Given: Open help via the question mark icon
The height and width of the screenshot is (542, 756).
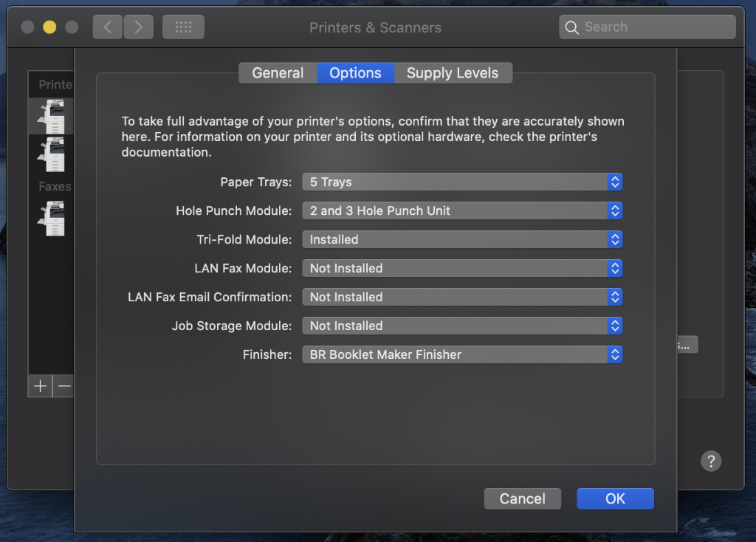Looking at the screenshot, I should pyautogui.click(x=711, y=461).
